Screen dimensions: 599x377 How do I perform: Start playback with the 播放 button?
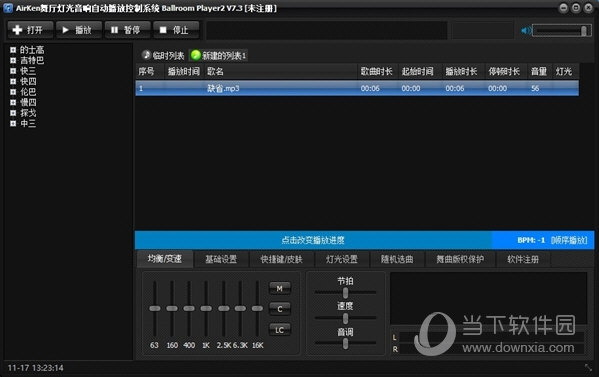(x=79, y=30)
